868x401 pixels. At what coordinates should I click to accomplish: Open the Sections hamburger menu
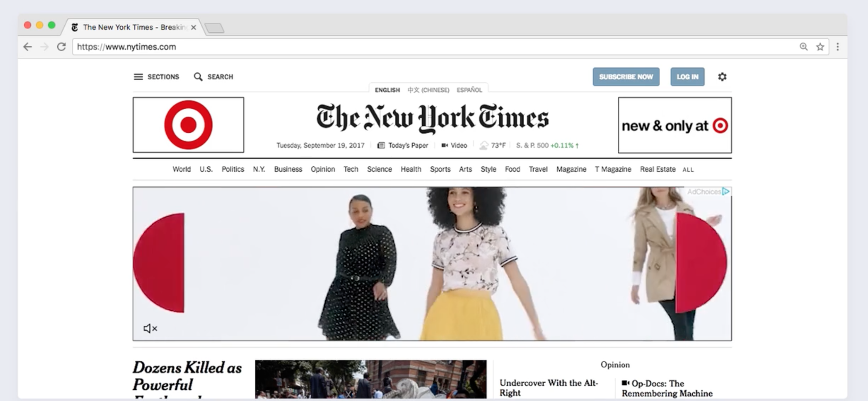157,77
